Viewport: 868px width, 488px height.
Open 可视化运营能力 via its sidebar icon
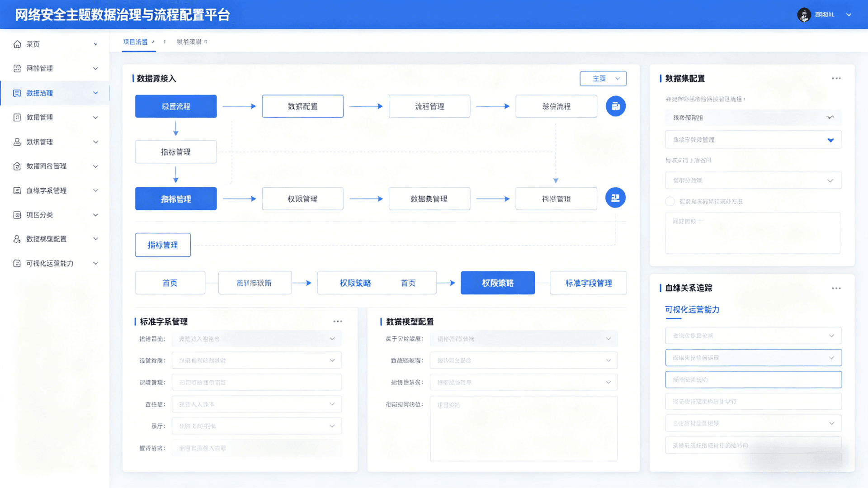(x=16, y=263)
